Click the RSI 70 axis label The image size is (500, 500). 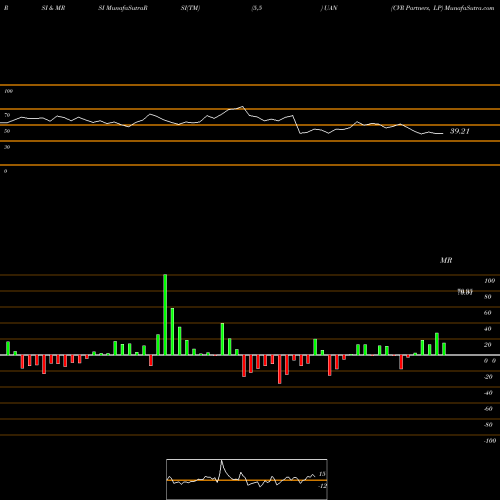pyautogui.click(x=7, y=115)
